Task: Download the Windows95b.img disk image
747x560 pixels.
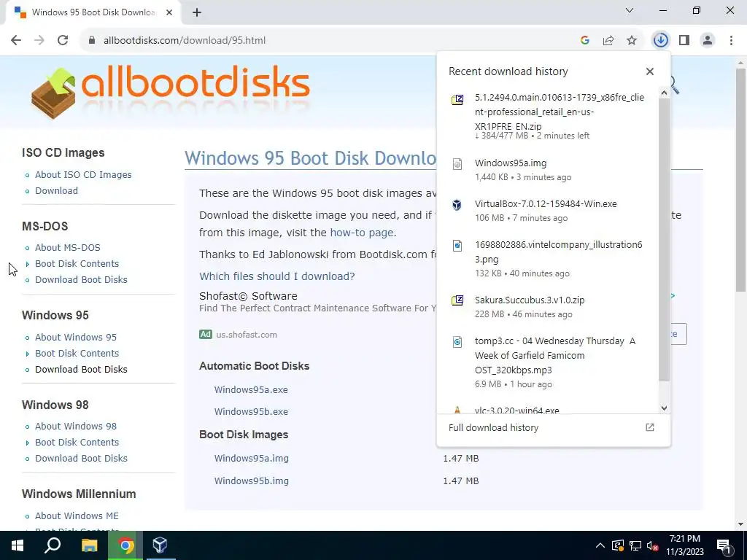Action: click(252, 481)
